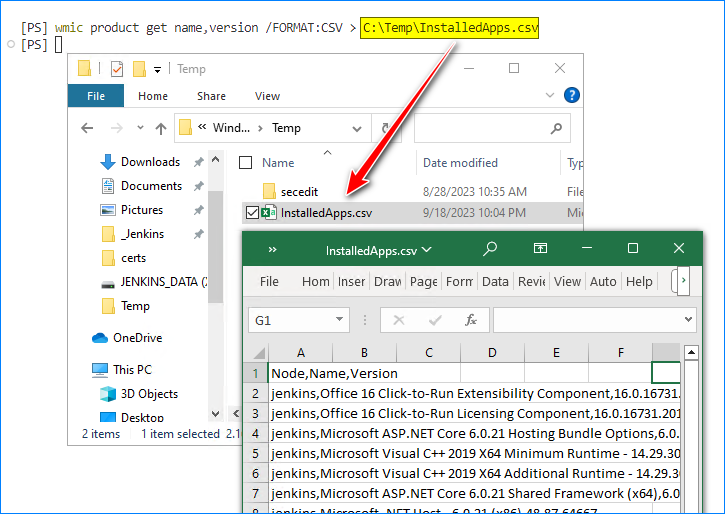Screen dimensions: 725x514
Task: Open the address bar history dropdown
Action: [x=357, y=128]
